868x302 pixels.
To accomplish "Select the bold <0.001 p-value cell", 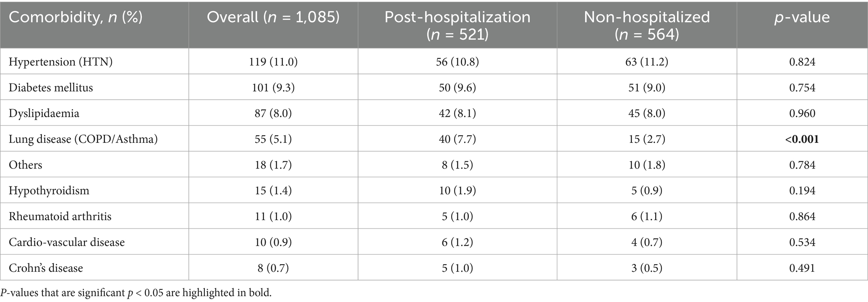I will click(x=802, y=139).
